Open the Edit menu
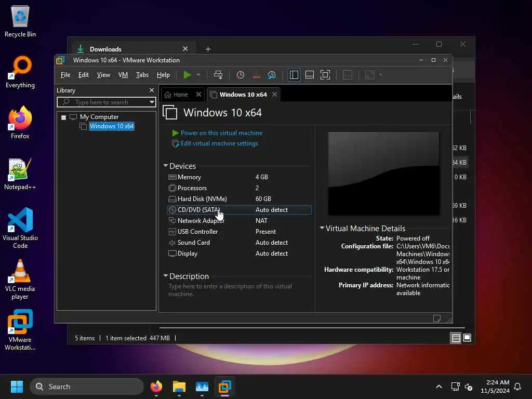This screenshot has width=532, height=399. 84,75
